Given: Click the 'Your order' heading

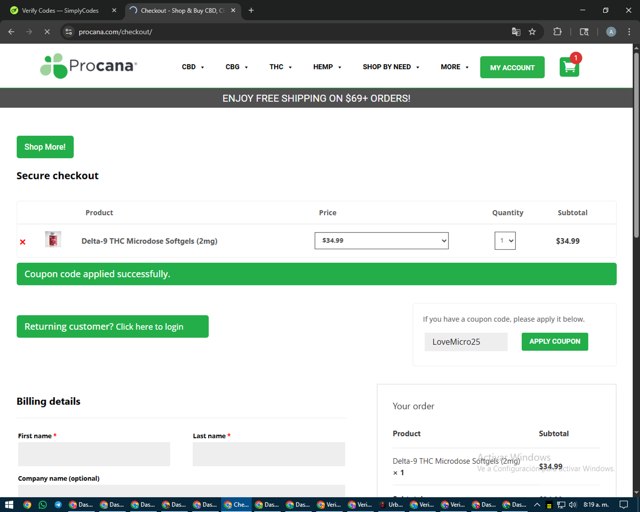Looking at the screenshot, I should [x=413, y=406].
